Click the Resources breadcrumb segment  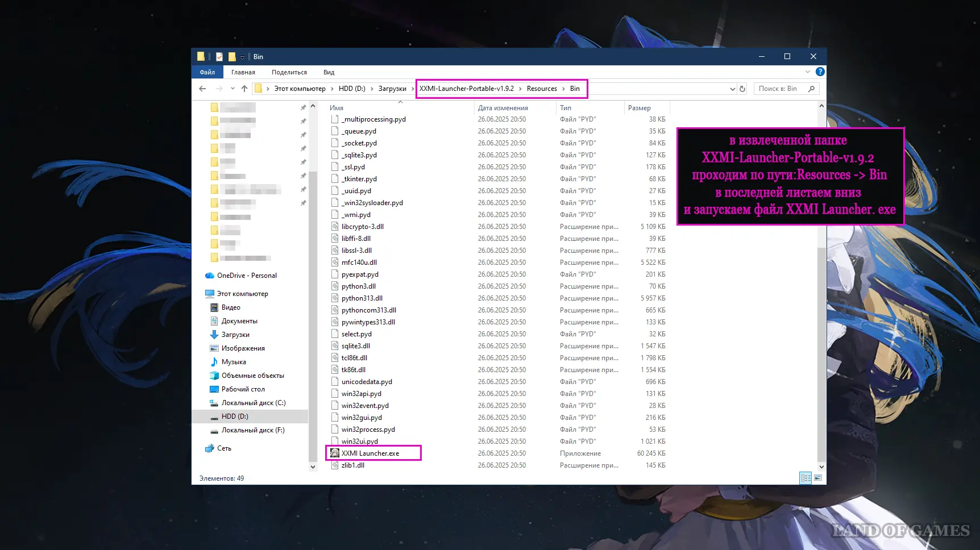[x=541, y=89]
